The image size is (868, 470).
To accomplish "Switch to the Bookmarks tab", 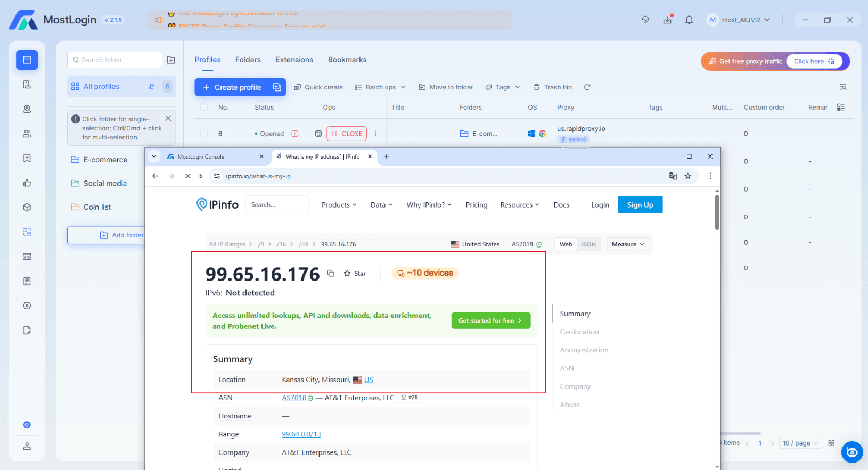I will [347, 60].
